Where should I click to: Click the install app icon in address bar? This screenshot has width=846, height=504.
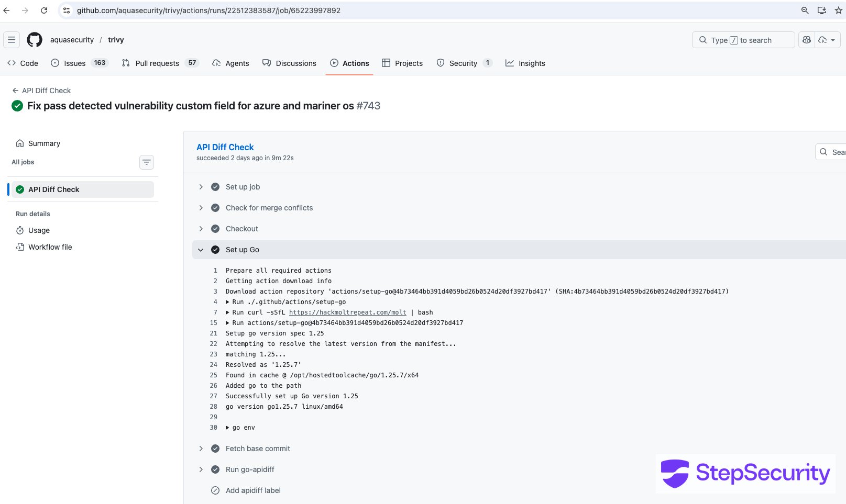pyautogui.click(x=822, y=10)
